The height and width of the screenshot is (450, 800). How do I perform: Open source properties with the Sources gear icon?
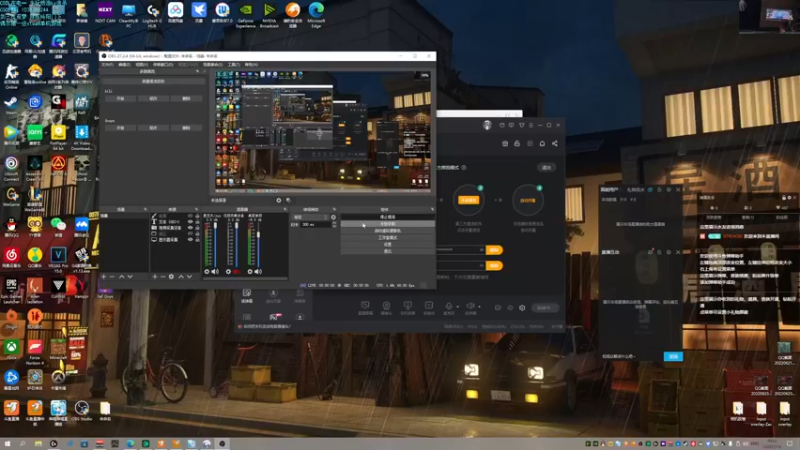171,277
